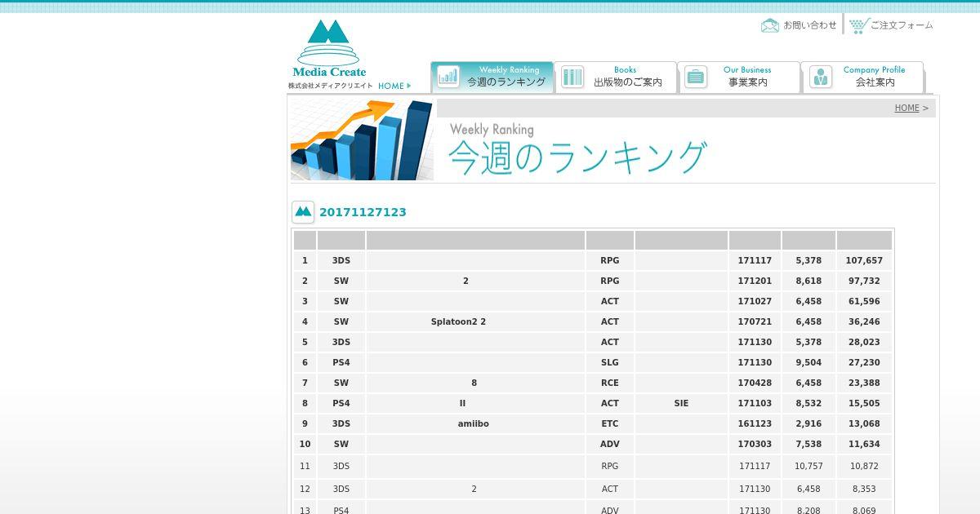Click the Company Profile tab icon

pyautogui.click(x=820, y=77)
